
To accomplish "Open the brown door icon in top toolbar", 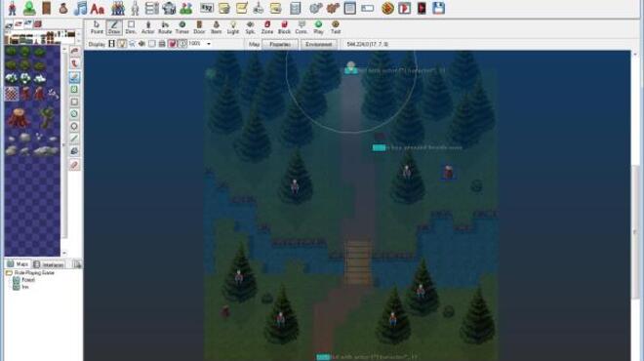I will pyautogui.click(x=46, y=8).
